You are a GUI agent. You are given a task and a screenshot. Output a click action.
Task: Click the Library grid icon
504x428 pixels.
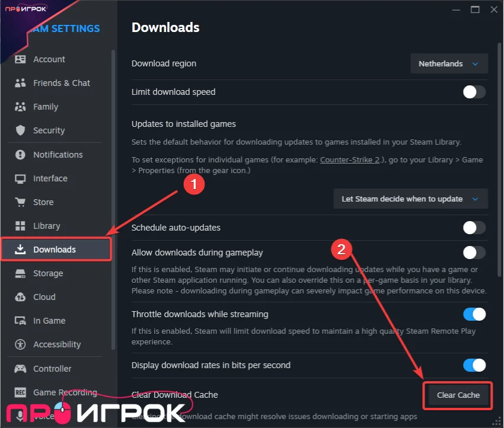(x=21, y=226)
